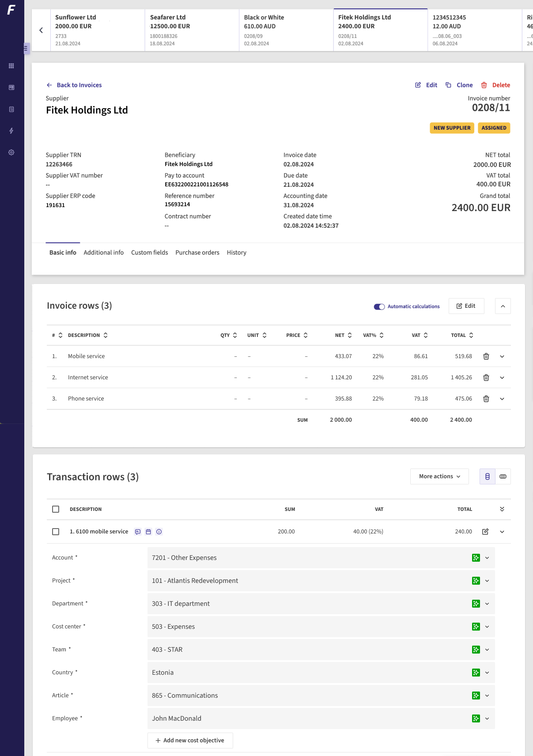
Task: Open the Additional info tab
Action: 104,253
